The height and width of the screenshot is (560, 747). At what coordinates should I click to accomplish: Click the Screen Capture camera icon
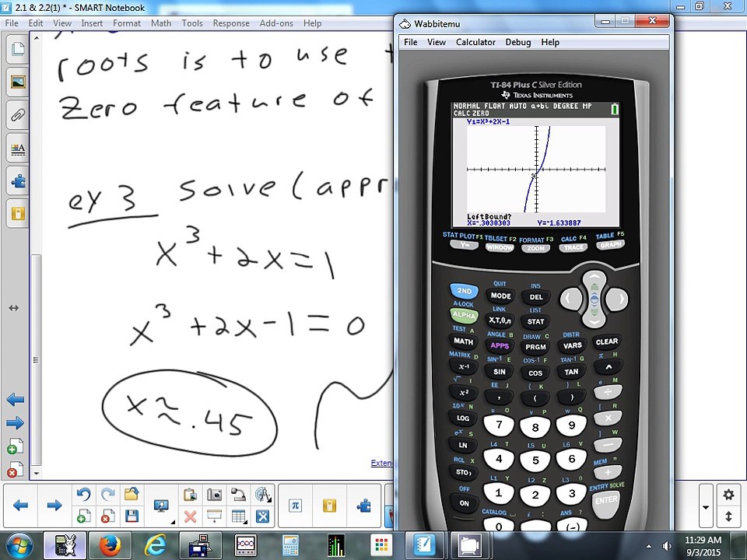(x=215, y=495)
